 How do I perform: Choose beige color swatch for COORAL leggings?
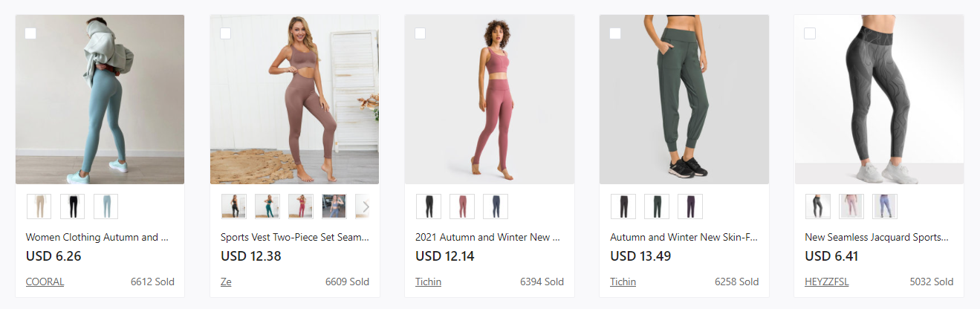tap(39, 206)
